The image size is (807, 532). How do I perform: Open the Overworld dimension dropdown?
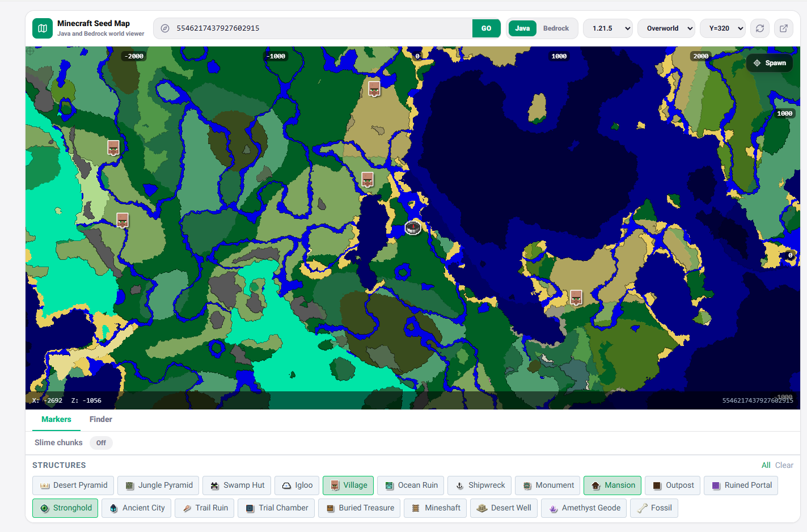(666, 28)
